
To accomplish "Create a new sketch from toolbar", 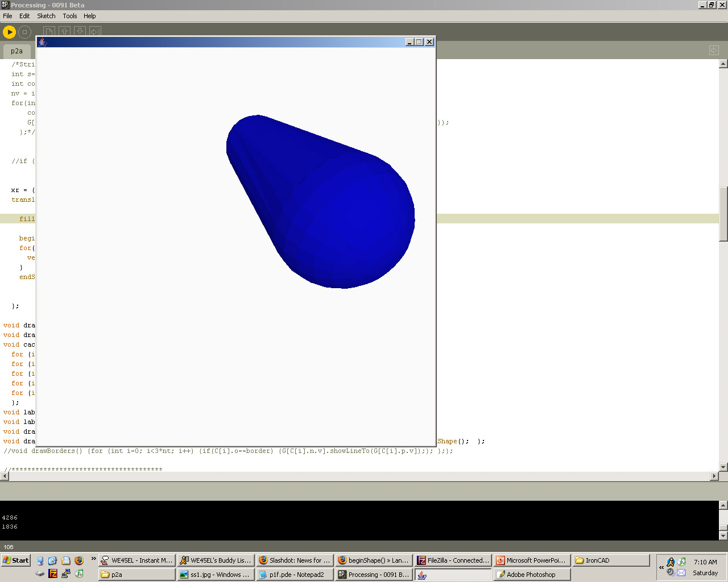I will (x=49, y=32).
